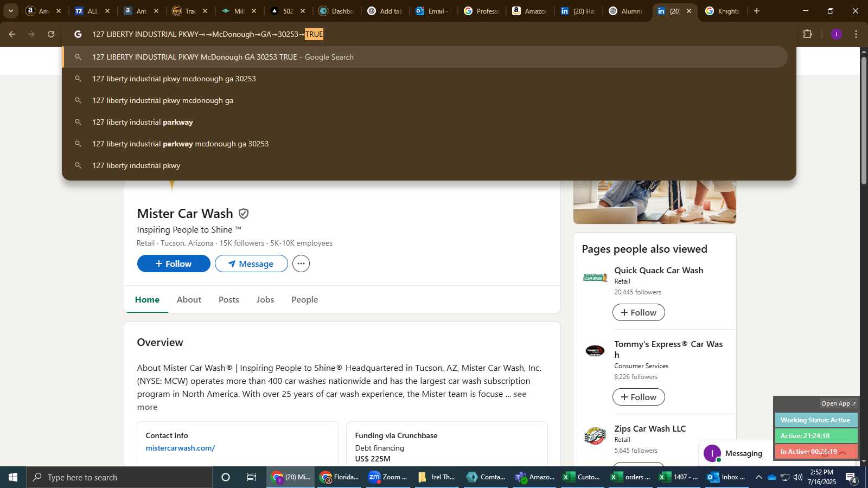This screenshot has height=488, width=868.
Task: Open the About page tab
Action: pyautogui.click(x=189, y=299)
